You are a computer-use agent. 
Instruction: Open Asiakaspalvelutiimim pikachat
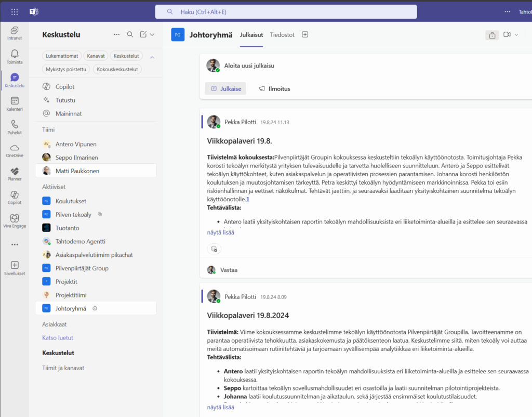click(x=96, y=255)
